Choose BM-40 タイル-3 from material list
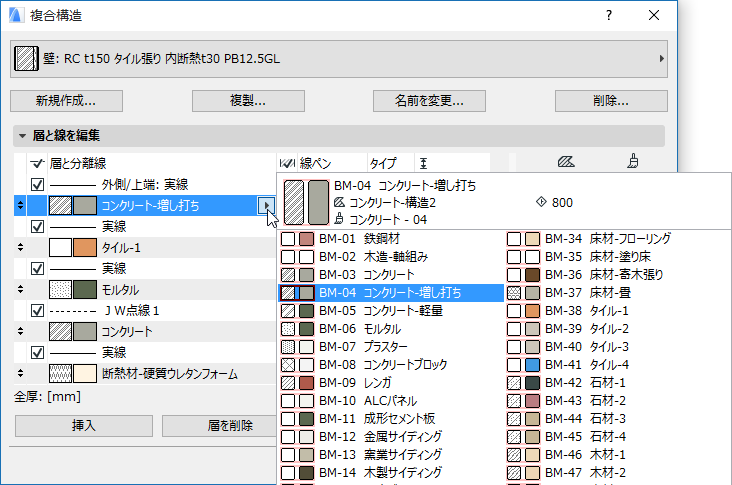Viewport: 732px width, 485px height. [x=618, y=347]
